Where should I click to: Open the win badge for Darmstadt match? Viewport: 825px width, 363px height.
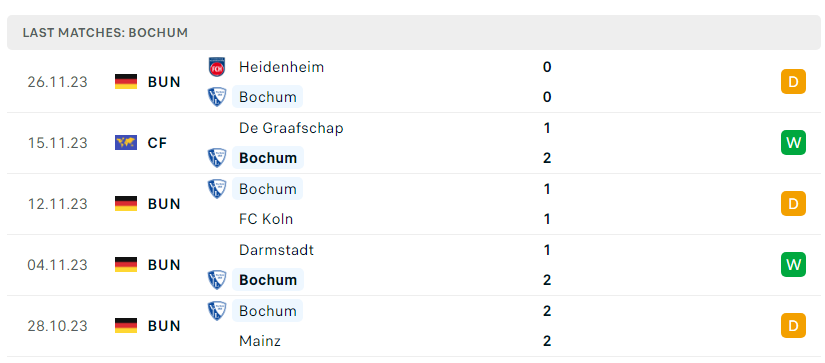(x=793, y=265)
